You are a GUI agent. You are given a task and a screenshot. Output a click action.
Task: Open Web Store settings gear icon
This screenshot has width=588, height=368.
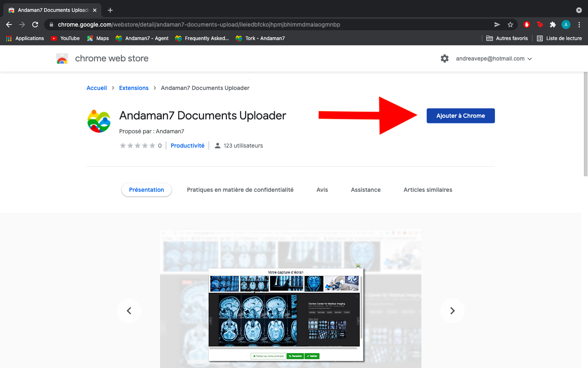445,58
